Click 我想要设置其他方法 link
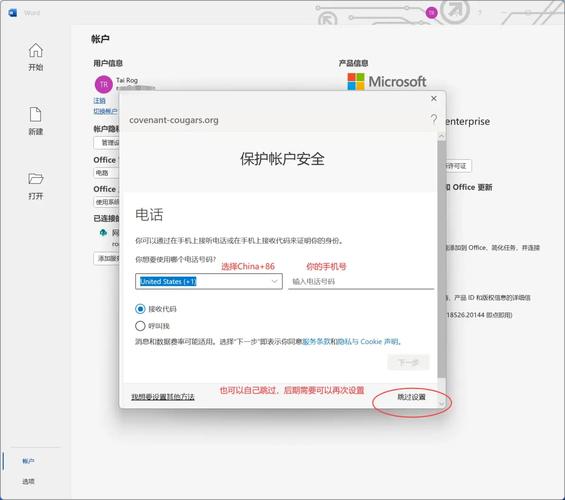Image resolution: width=565 pixels, height=500 pixels. [x=163, y=397]
